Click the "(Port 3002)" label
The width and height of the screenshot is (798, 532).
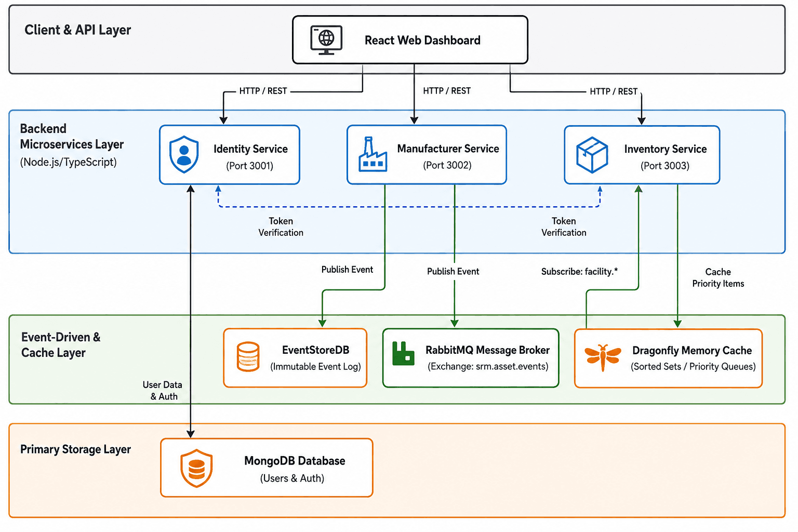point(447,165)
